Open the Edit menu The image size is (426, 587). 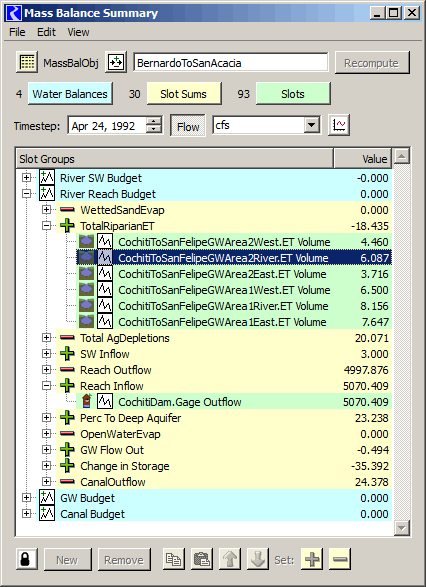(46, 32)
